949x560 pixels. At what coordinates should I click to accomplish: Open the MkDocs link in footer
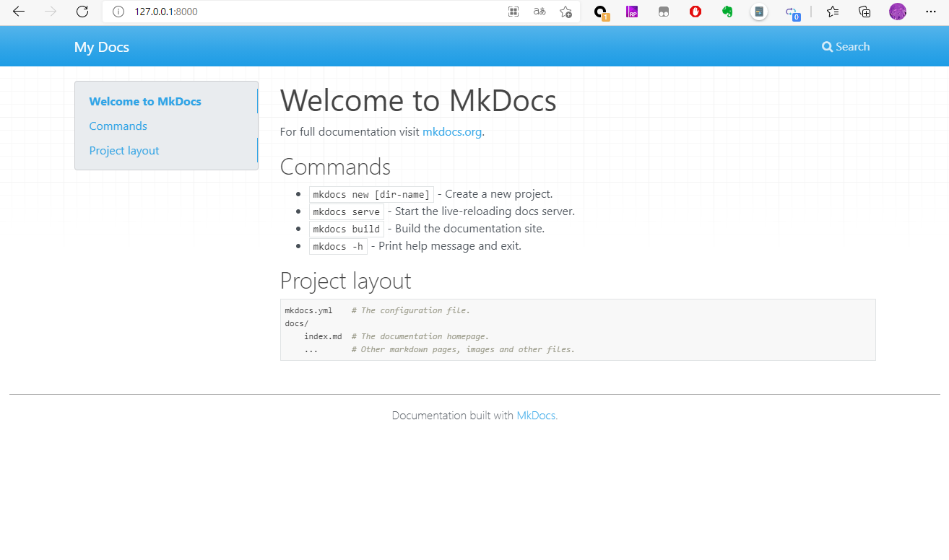click(536, 416)
